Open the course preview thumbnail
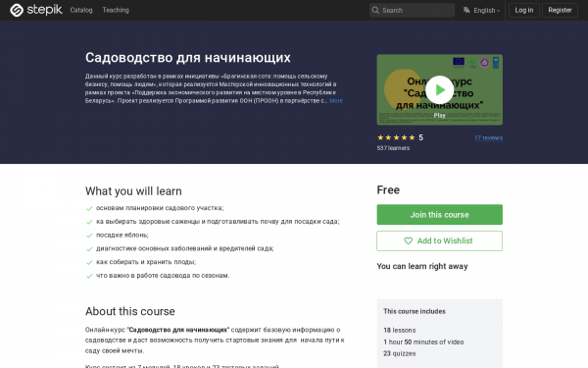Viewport: 588px width, 368px height. point(439,89)
